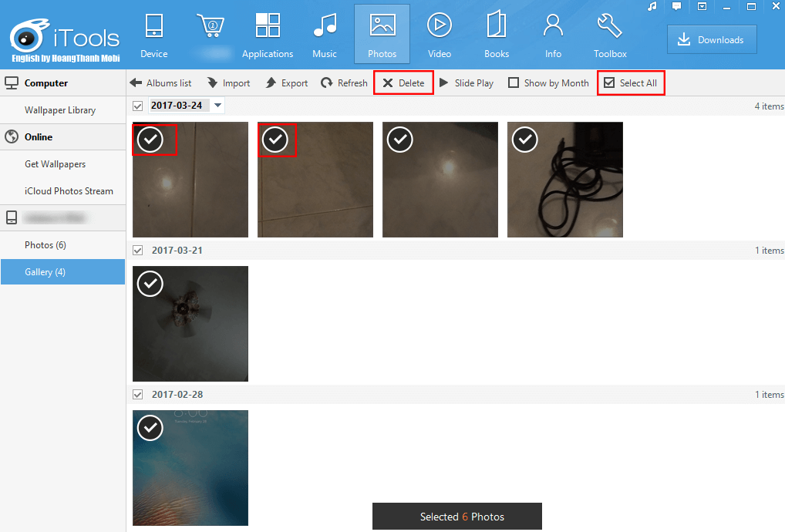
Task: Start Slide Play
Action: (x=466, y=82)
